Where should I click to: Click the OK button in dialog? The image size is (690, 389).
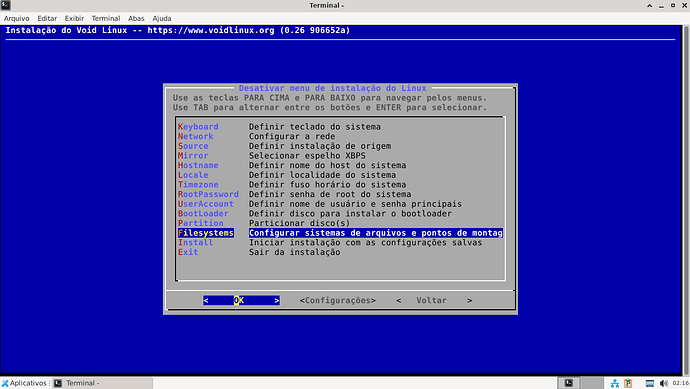241,301
